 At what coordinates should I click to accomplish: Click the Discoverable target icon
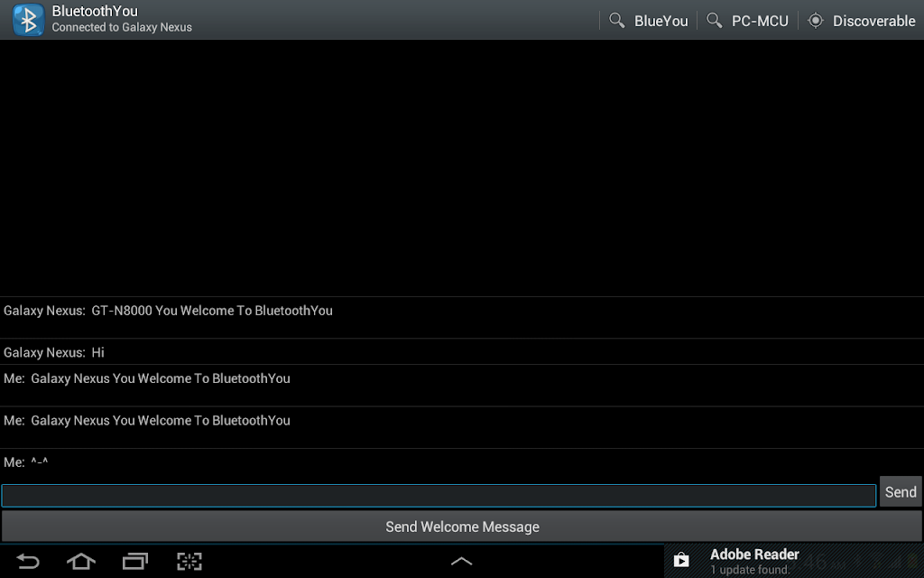click(816, 21)
